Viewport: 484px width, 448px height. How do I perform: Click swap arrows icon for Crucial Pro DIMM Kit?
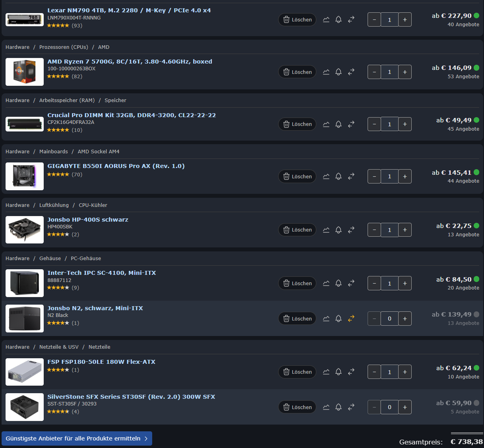pos(351,124)
